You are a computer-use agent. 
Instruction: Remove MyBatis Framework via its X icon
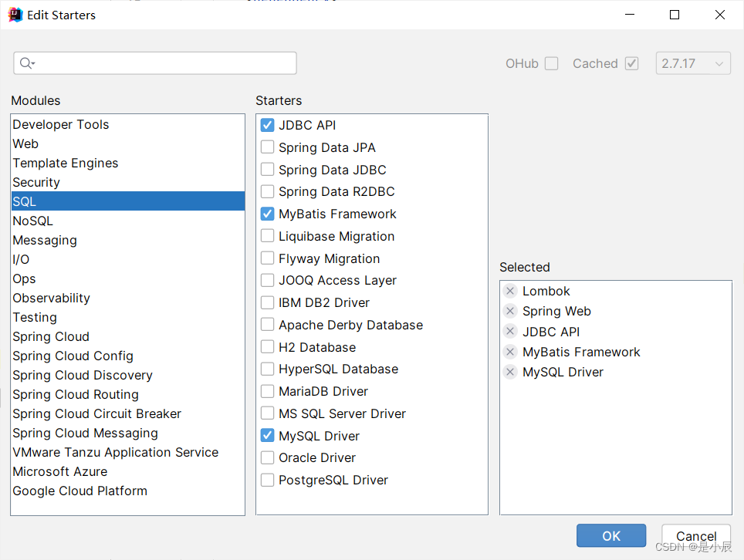click(510, 352)
